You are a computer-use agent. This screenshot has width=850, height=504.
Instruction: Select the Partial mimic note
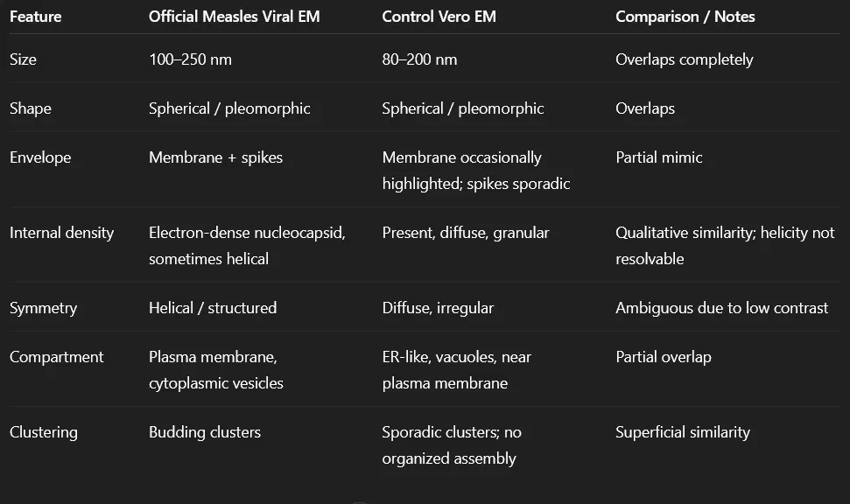(658, 157)
